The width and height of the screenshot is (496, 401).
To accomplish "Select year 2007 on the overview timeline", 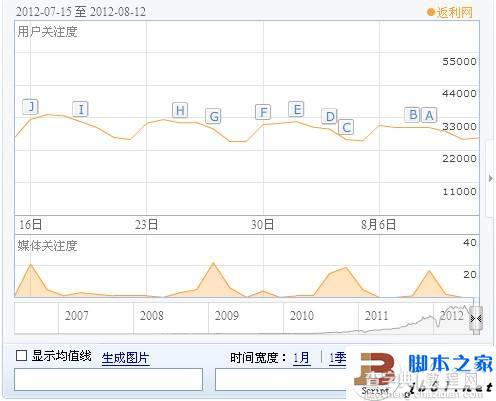I will click(x=77, y=315).
